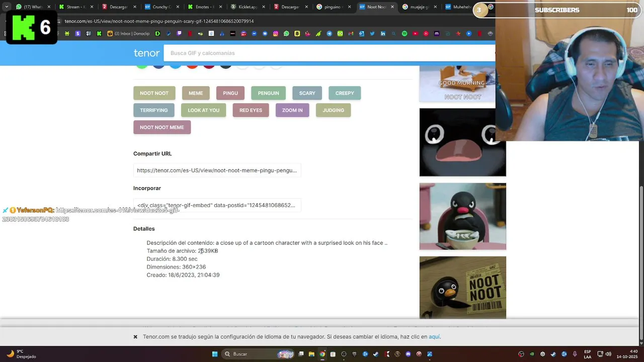Open the NOOT NOOT tag

154,93
